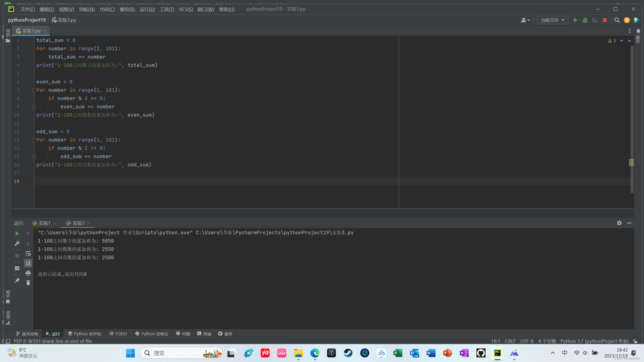644x362 pixels.
Task: Open the 当前文件 run configuration dropdown
Action: tap(552, 20)
